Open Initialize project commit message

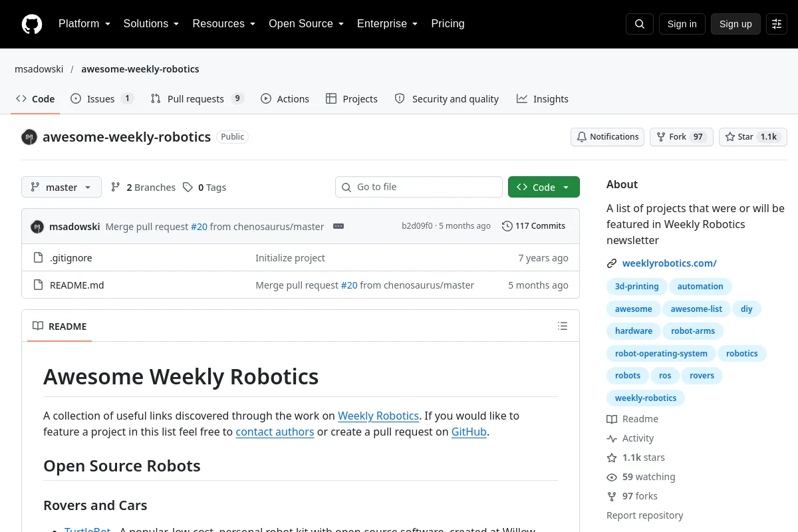pyautogui.click(x=290, y=258)
